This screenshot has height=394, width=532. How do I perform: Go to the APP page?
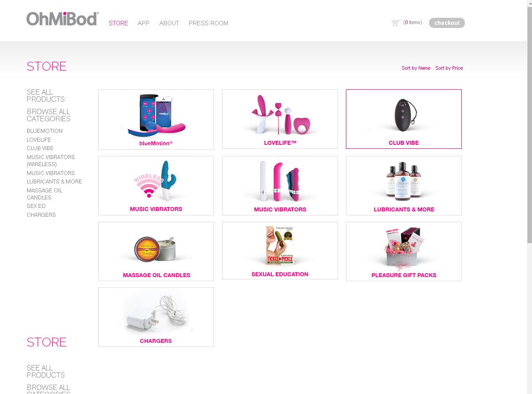(143, 23)
